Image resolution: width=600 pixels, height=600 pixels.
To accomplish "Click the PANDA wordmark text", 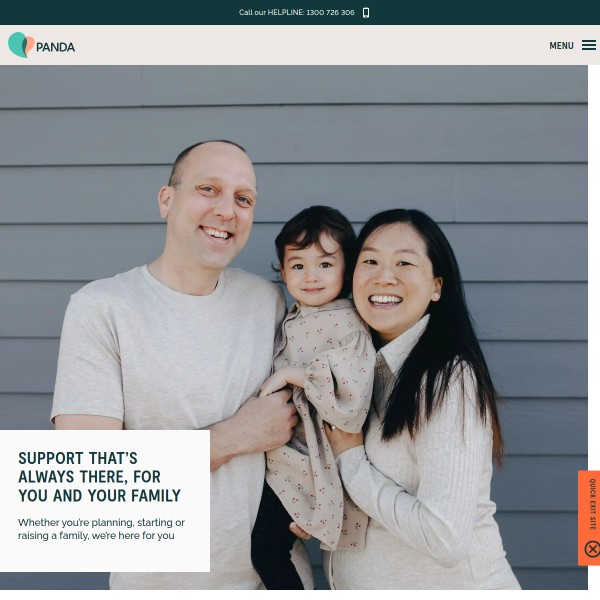I will click(55, 47).
